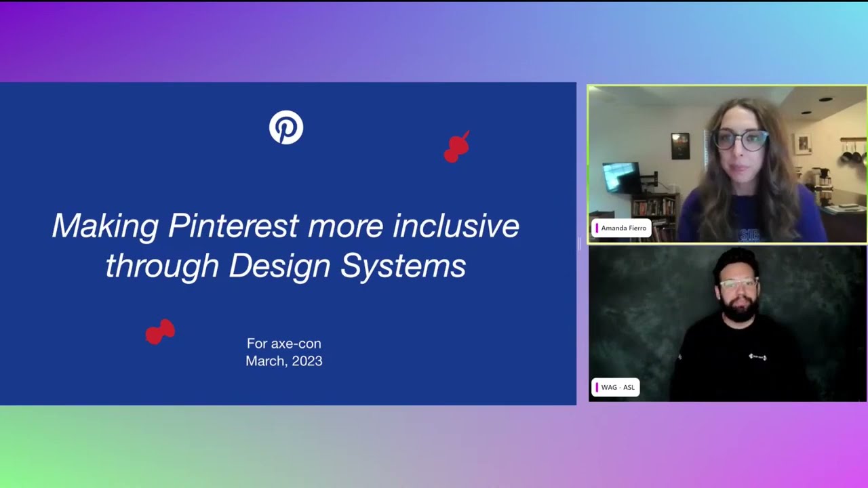Click the 'March, 2023' date text

tap(284, 361)
